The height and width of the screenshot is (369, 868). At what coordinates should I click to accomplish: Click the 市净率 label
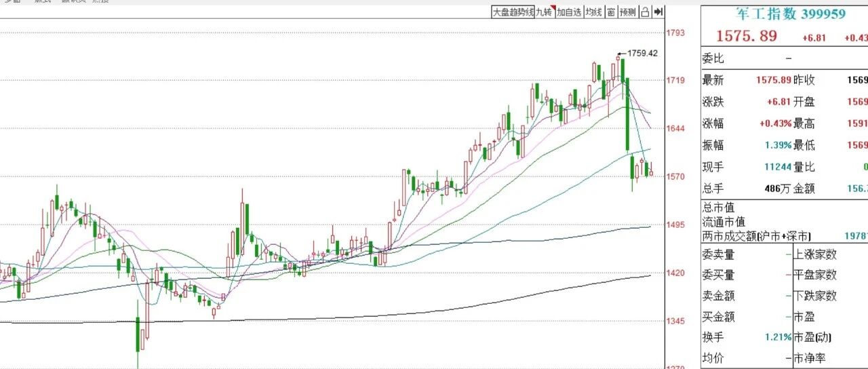tap(810, 358)
